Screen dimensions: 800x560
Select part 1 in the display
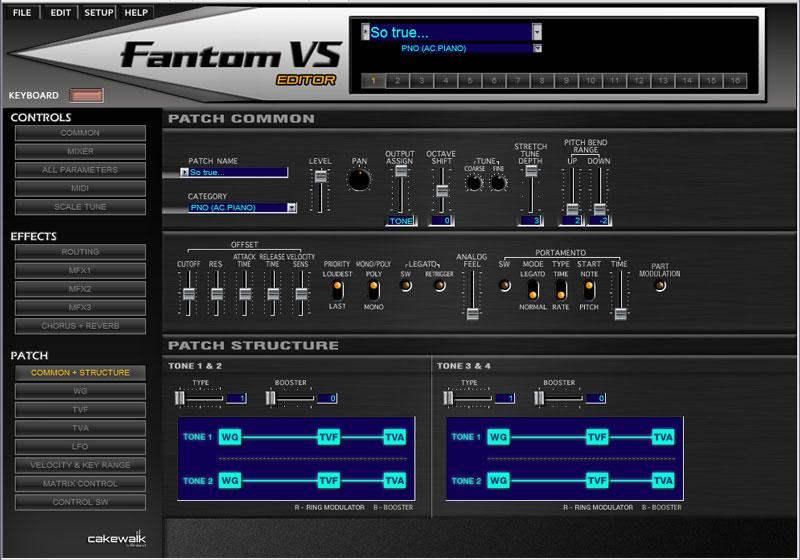(373, 81)
